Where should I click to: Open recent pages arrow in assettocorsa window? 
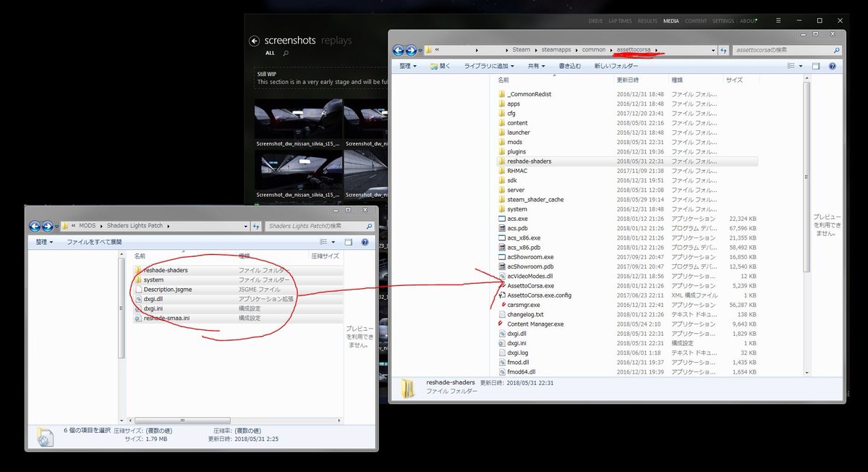click(420, 51)
